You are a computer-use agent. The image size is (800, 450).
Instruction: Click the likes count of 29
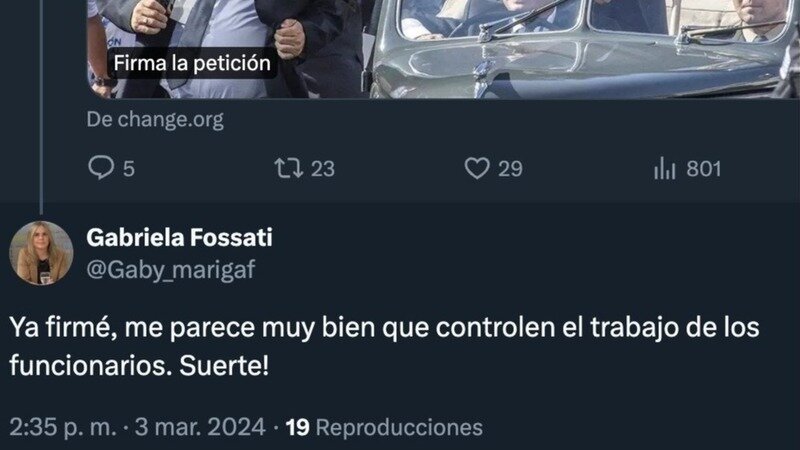(510, 169)
